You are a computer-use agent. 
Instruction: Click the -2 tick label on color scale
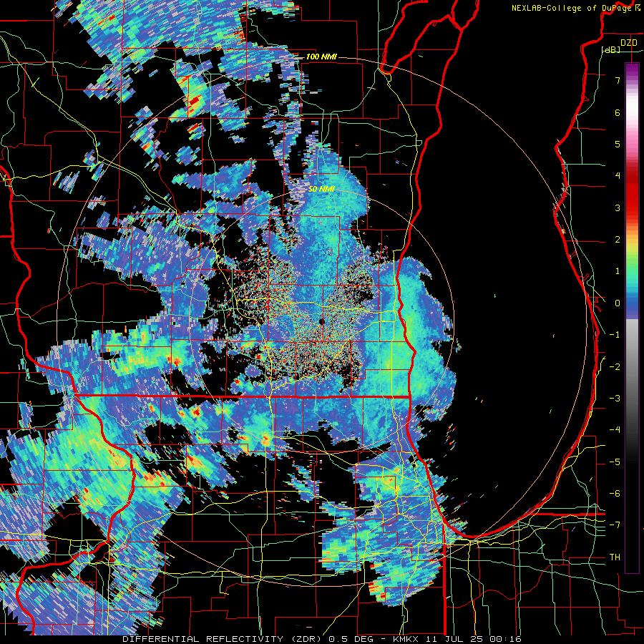click(615, 367)
